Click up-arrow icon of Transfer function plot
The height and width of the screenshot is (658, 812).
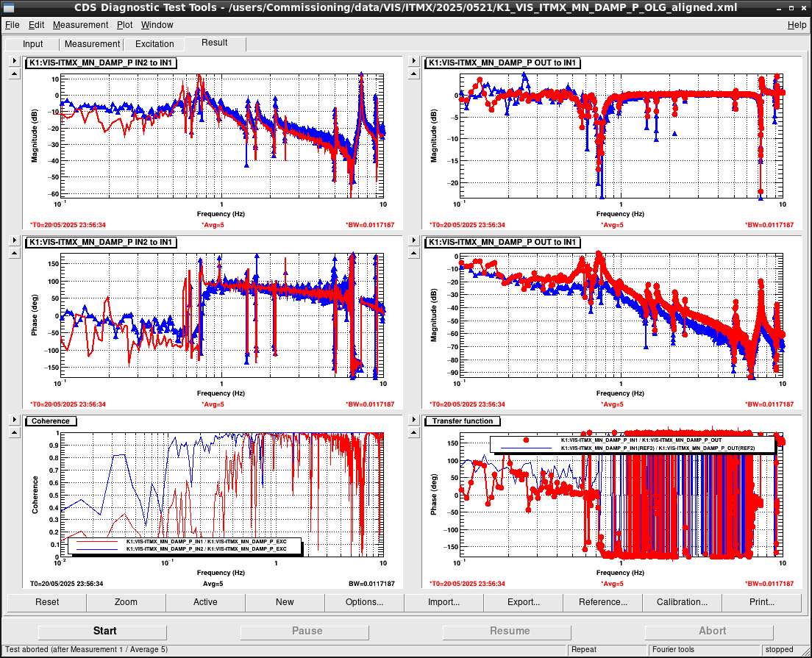(413, 432)
